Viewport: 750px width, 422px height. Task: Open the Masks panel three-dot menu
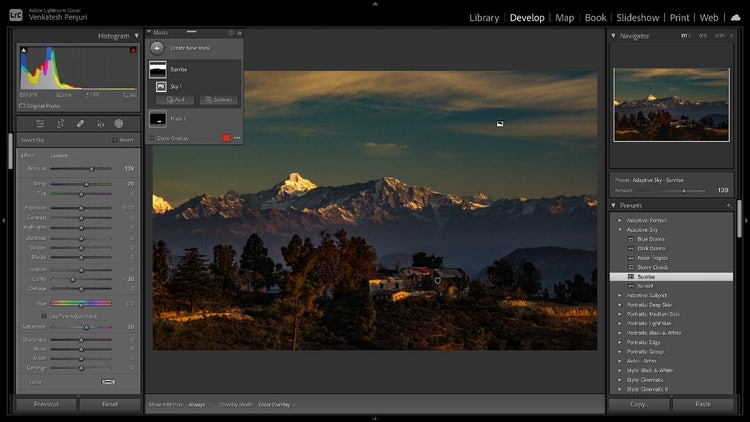(x=237, y=138)
